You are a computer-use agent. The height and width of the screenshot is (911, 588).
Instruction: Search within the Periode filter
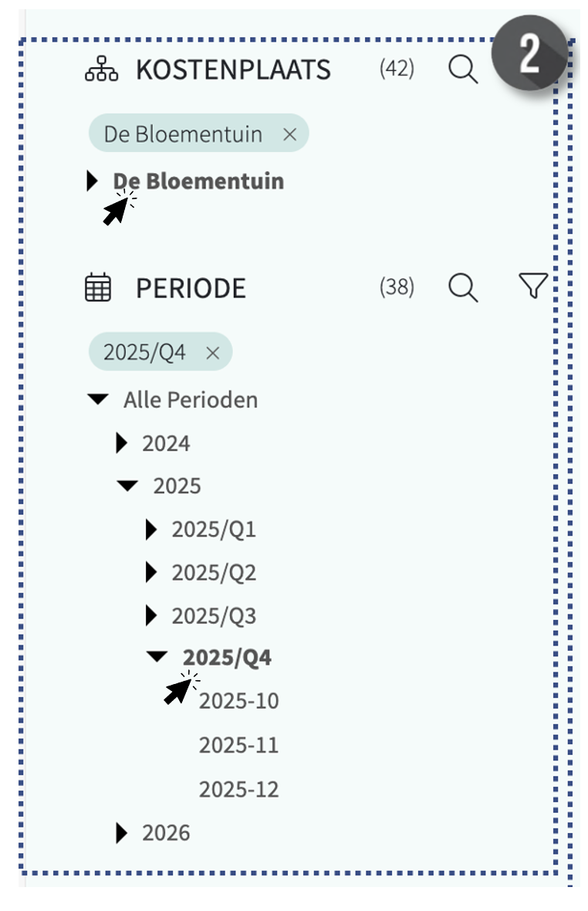(x=463, y=288)
